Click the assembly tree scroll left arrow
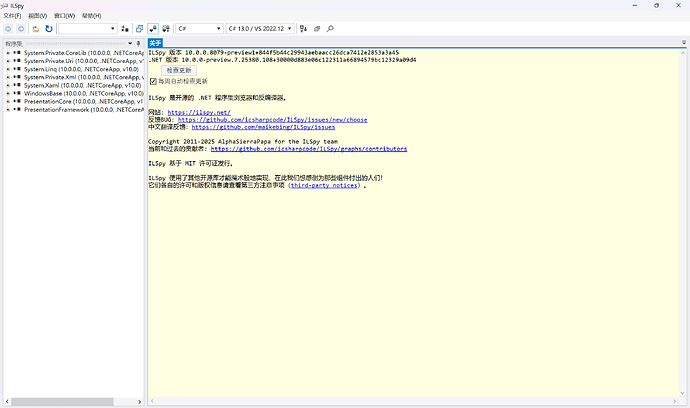690x408 pixels. pyautogui.click(x=7, y=402)
